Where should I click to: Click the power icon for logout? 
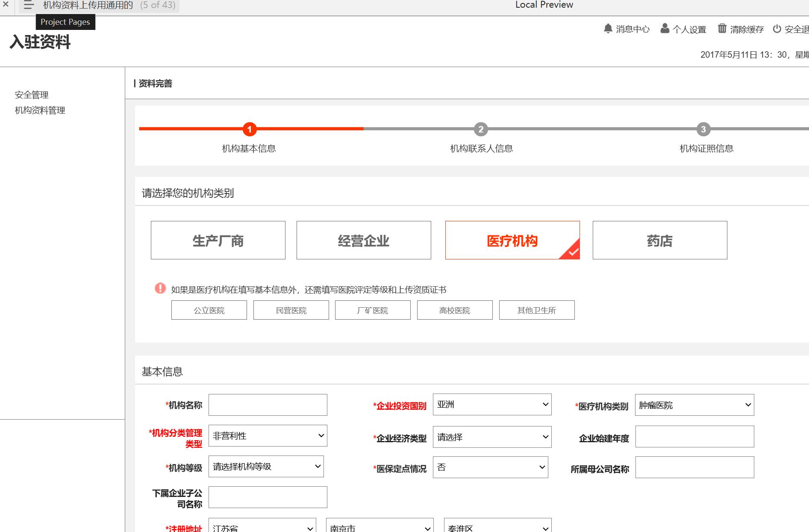click(777, 29)
